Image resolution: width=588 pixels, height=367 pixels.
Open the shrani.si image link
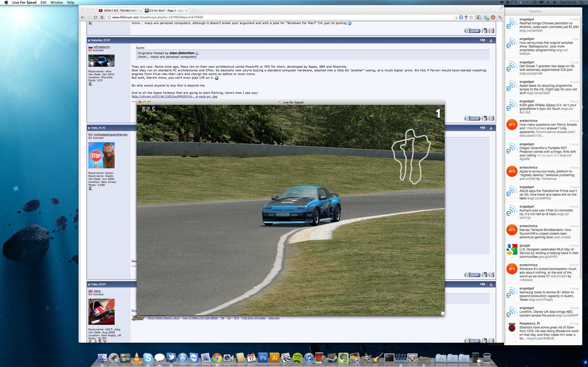[174, 96]
